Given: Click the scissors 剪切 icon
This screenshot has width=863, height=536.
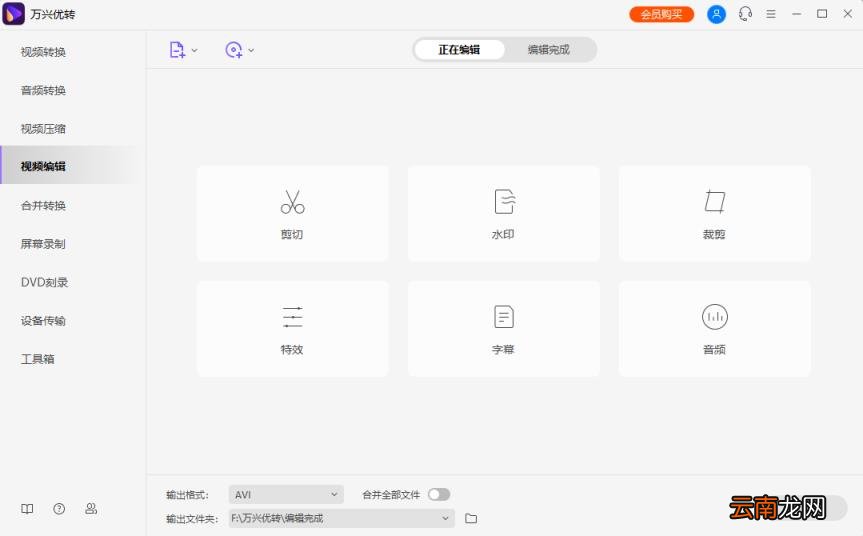Looking at the screenshot, I should (292, 202).
